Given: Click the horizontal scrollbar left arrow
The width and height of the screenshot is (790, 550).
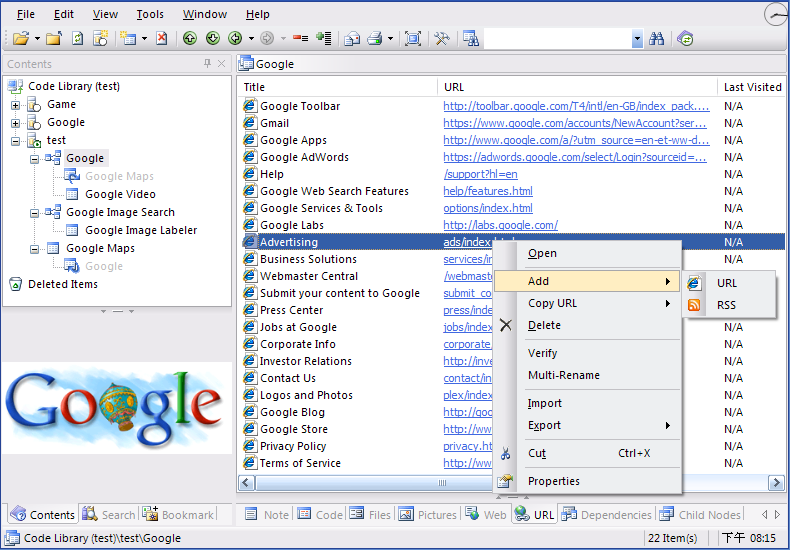Looking at the screenshot, I should (x=246, y=483).
